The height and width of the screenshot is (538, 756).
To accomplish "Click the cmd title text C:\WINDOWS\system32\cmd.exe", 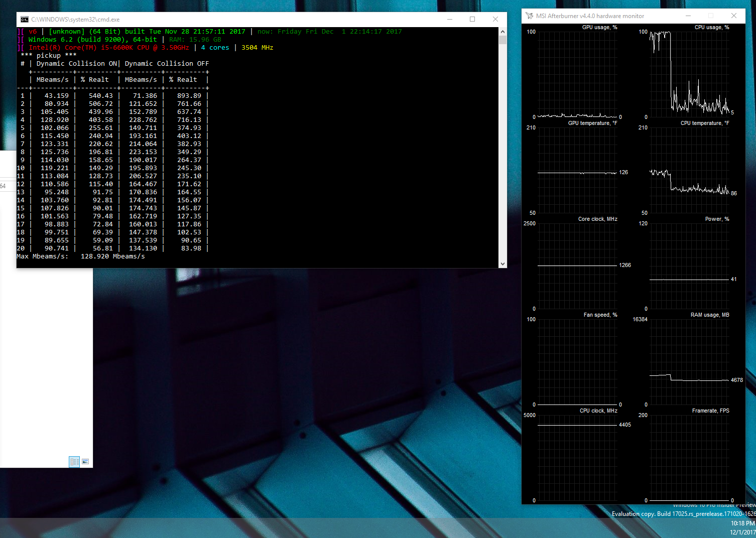I will click(x=75, y=20).
